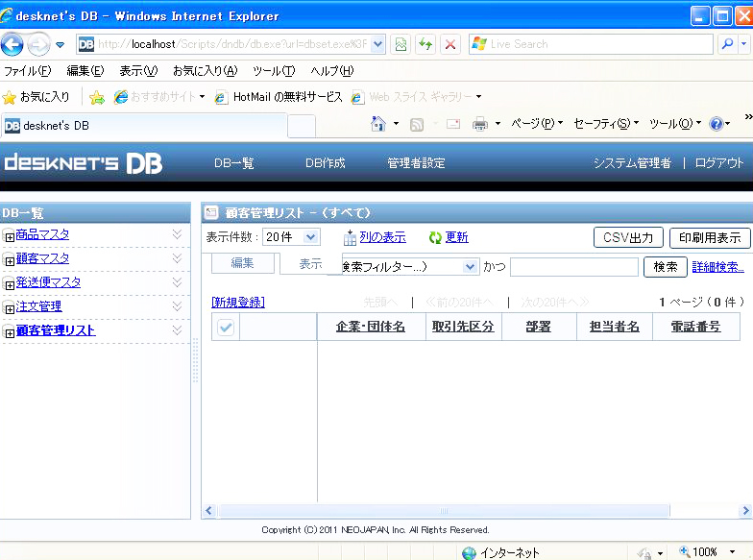
Task: Open the 表示件数 20件 dropdown
Action: pyautogui.click(x=292, y=237)
